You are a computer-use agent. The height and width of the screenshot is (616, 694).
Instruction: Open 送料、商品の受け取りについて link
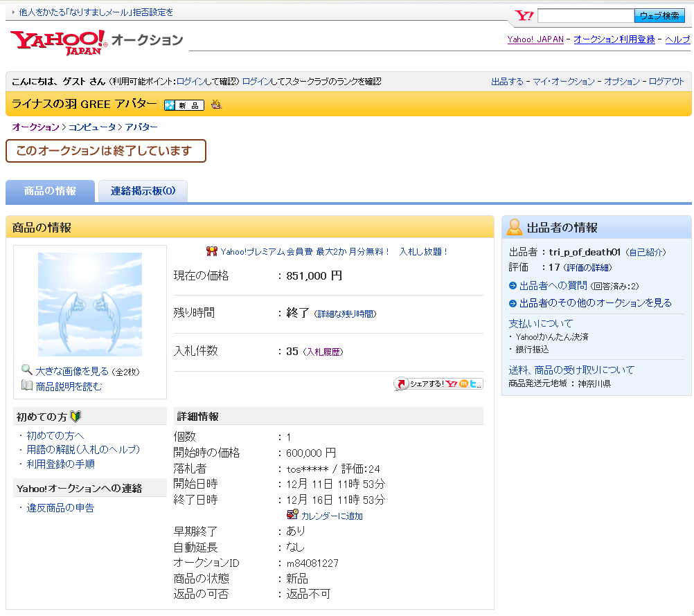pyautogui.click(x=571, y=370)
